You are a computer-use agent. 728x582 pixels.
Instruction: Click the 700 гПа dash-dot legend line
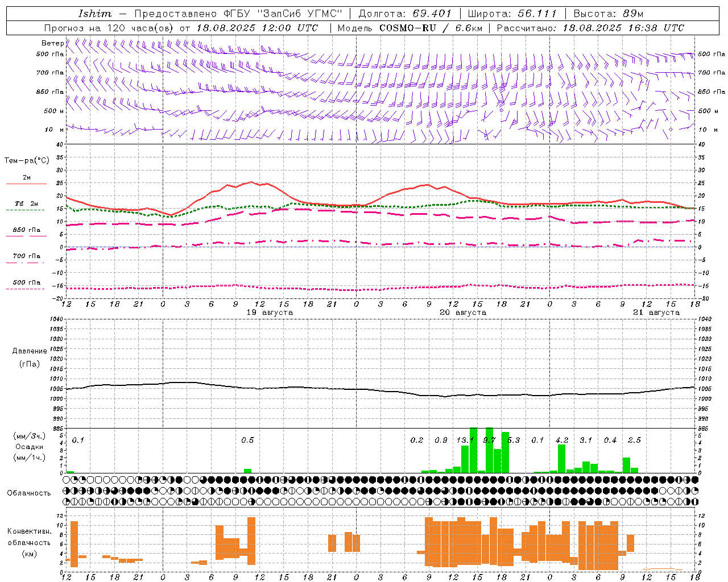click(x=26, y=263)
